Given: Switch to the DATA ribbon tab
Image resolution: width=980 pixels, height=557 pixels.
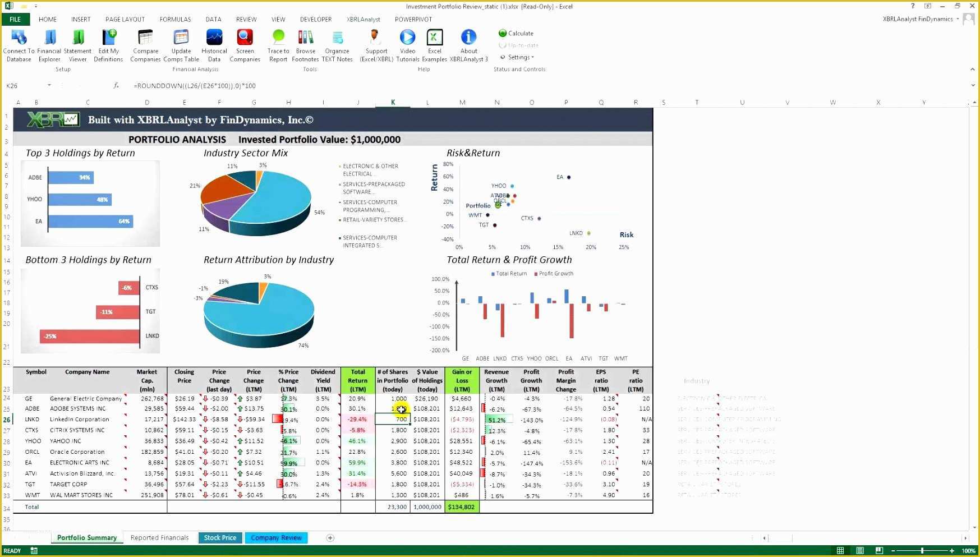Looking at the screenshot, I should 213,19.
